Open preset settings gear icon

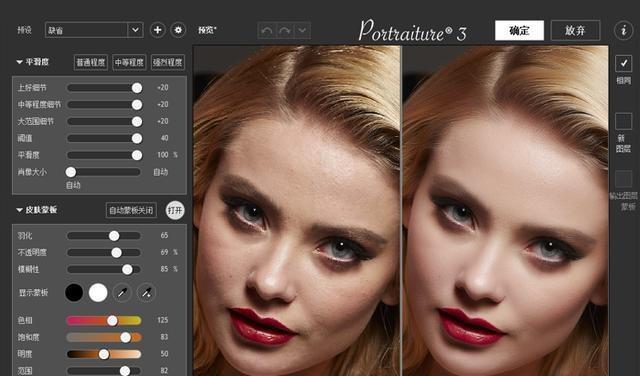click(x=178, y=30)
